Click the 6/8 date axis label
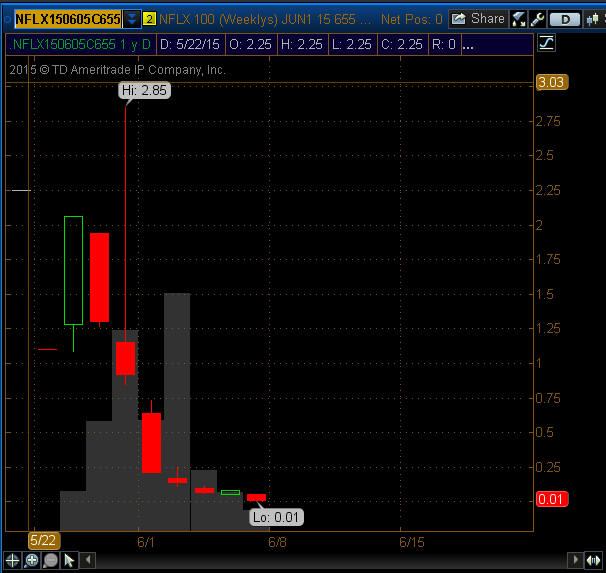The height and width of the screenshot is (573, 606). [x=277, y=542]
